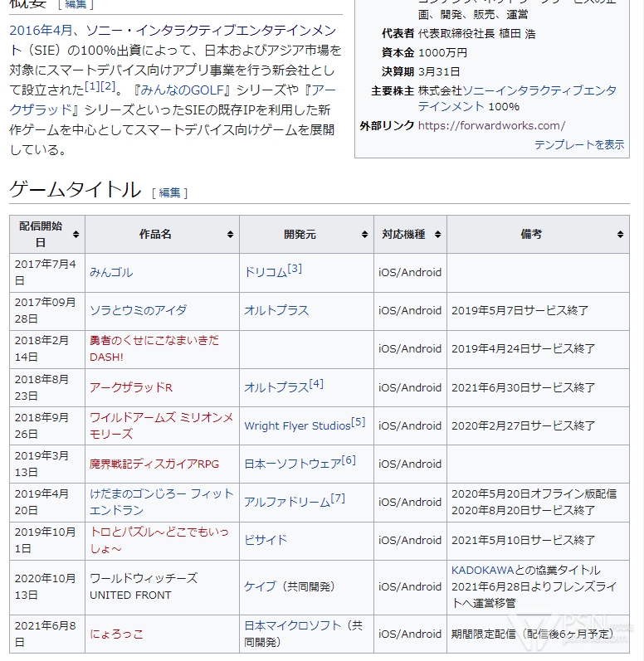This screenshot has height=661, width=644.
Task: Select 2021年5月10日サービス終了 remark cell
Action: 538,540
